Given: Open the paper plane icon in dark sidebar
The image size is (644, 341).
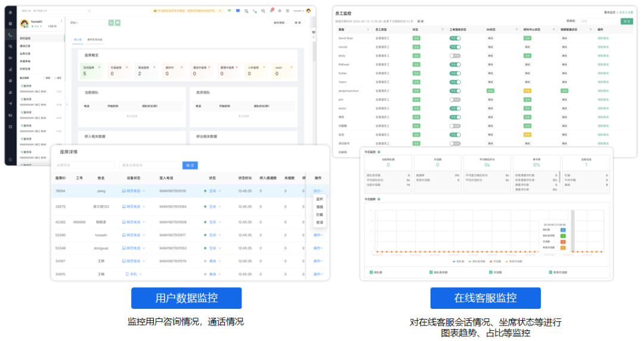Looking at the screenshot, I should (10, 104).
